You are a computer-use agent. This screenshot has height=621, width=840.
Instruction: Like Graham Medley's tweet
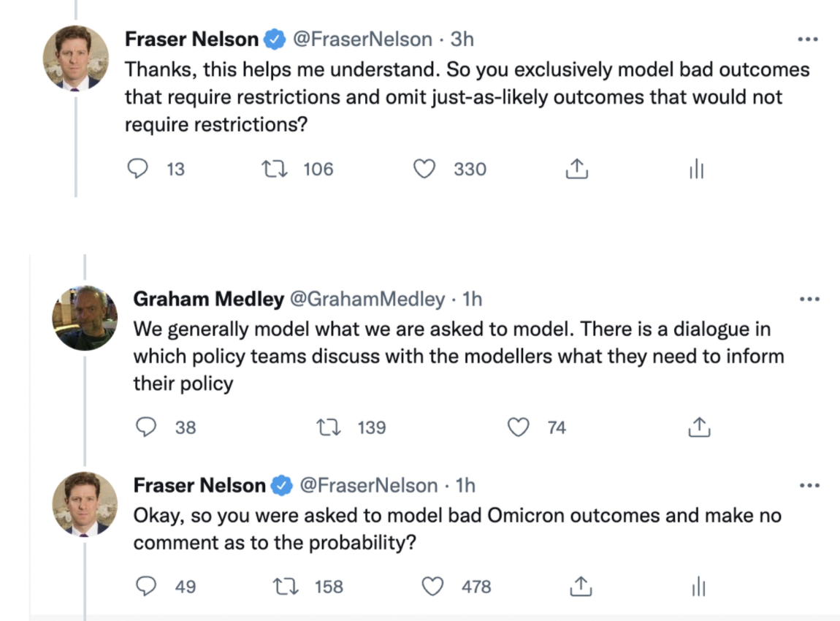tap(518, 427)
